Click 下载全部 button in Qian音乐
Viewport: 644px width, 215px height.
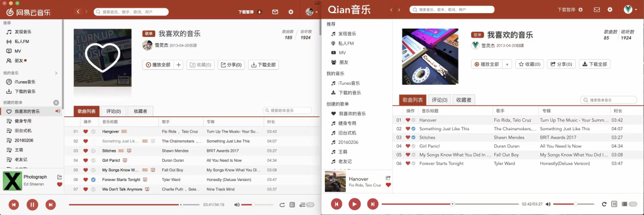[x=595, y=64]
